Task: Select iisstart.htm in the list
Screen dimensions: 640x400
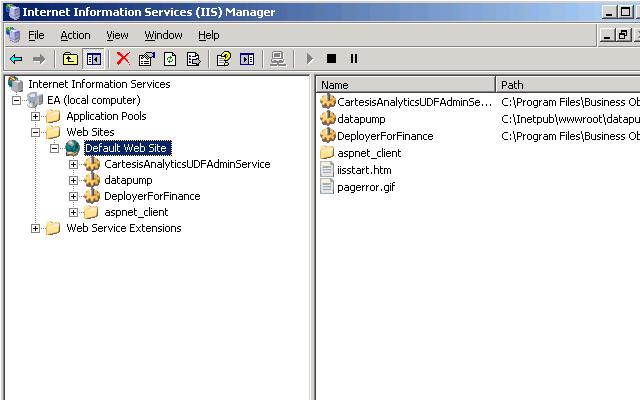Action: (364, 170)
